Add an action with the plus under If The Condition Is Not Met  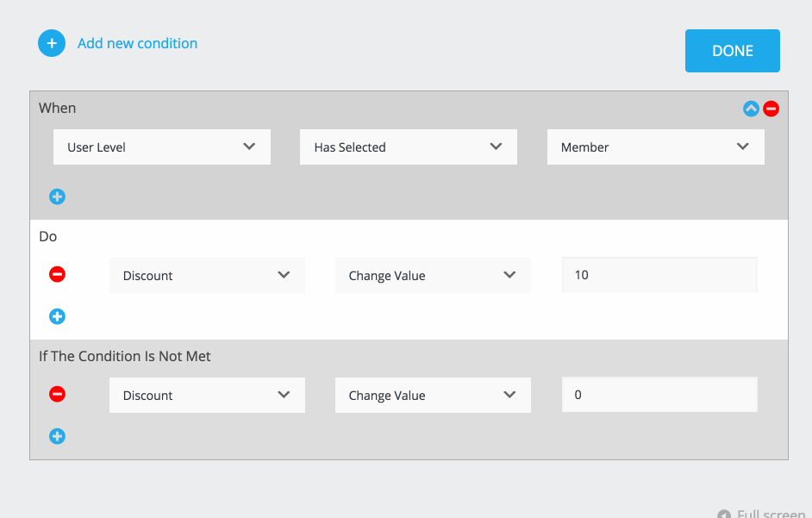[57, 436]
